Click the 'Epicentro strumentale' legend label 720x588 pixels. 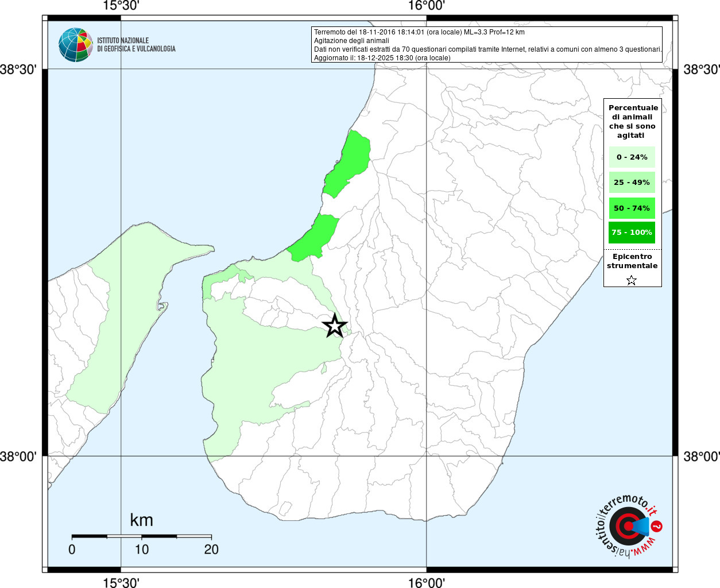pyautogui.click(x=632, y=261)
